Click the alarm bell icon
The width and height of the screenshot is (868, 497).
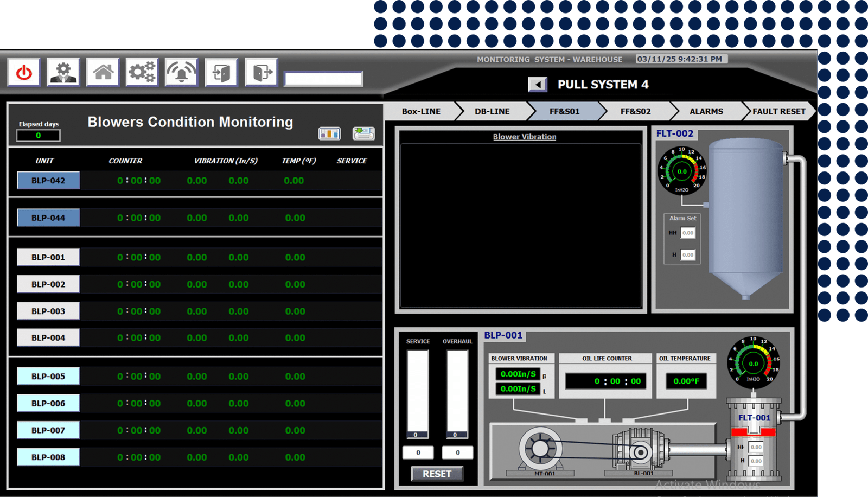coord(181,72)
